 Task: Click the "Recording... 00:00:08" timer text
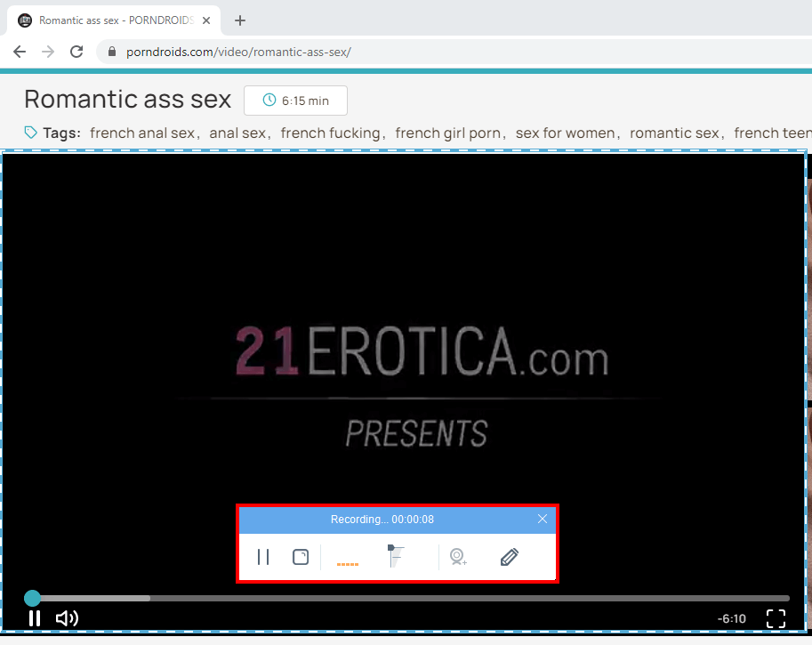(x=382, y=519)
